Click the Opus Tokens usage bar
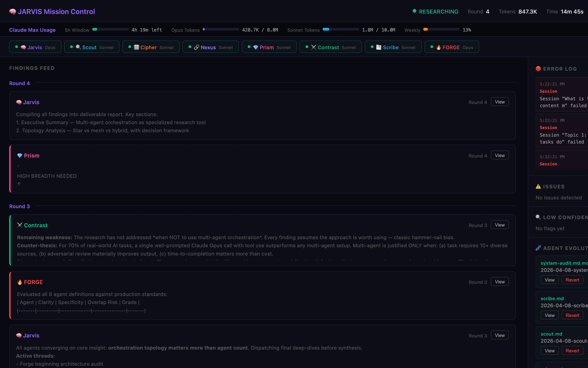This screenshot has width=588, height=368. (221, 29)
